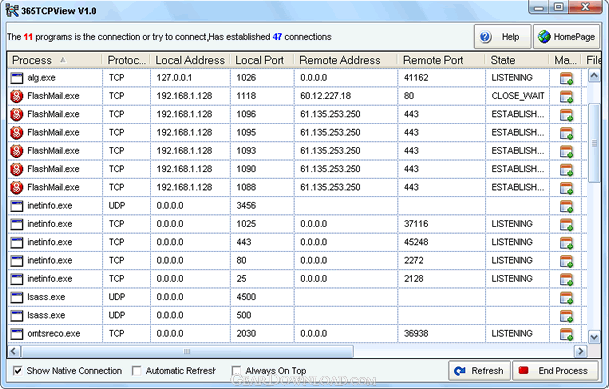Select the omtsreco.exe process name
The width and height of the screenshot is (609, 389).
(54, 333)
